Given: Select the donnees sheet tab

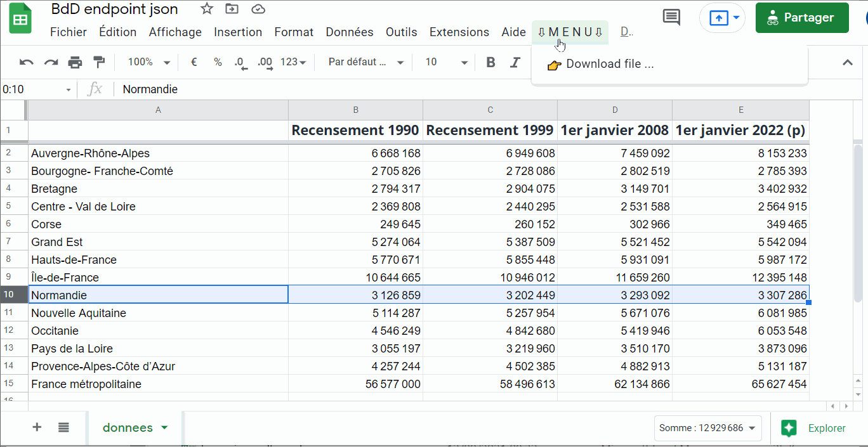Looking at the screenshot, I should tap(135, 428).
